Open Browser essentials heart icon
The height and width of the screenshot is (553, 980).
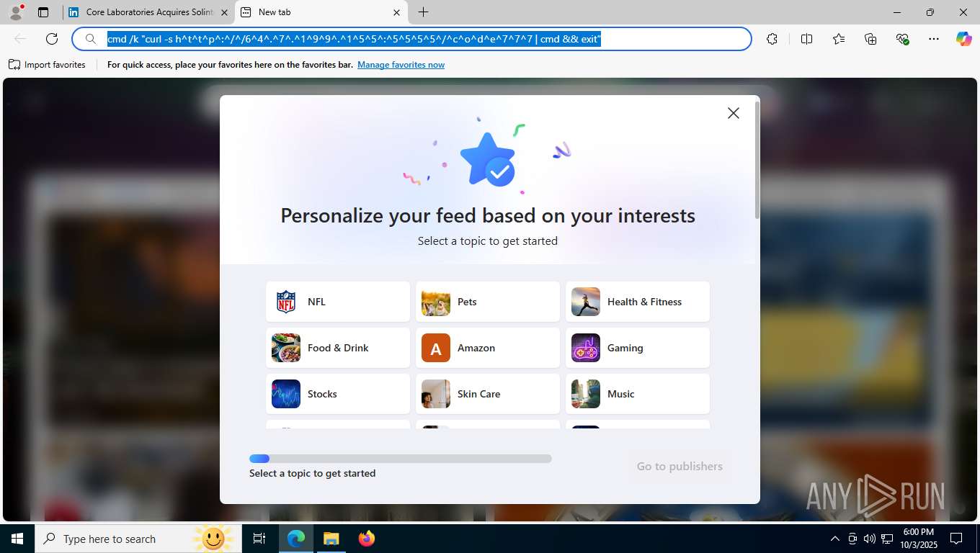pos(902,39)
